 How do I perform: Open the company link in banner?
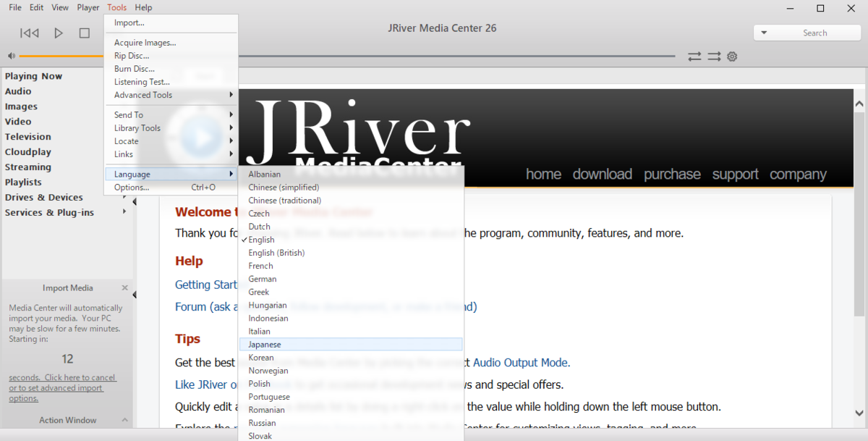click(x=798, y=175)
